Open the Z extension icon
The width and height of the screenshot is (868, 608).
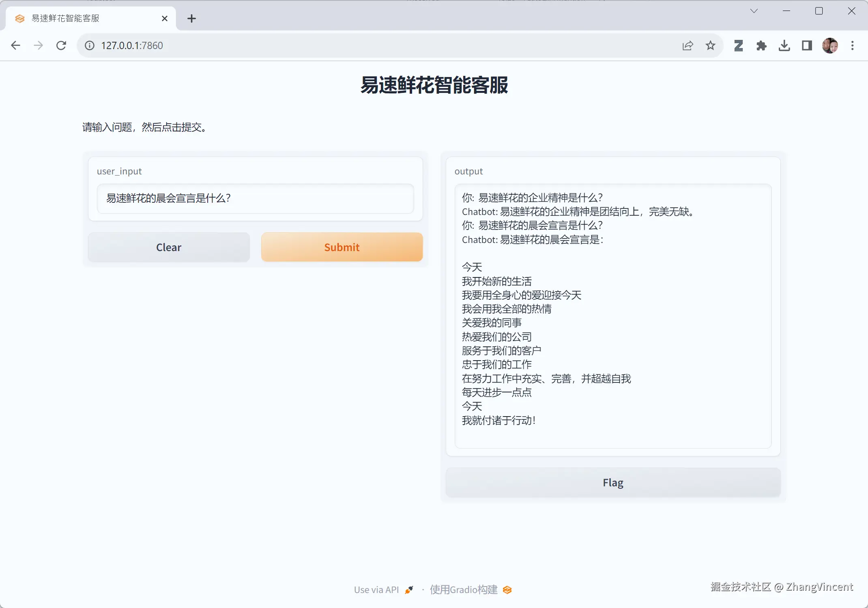[x=739, y=45]
